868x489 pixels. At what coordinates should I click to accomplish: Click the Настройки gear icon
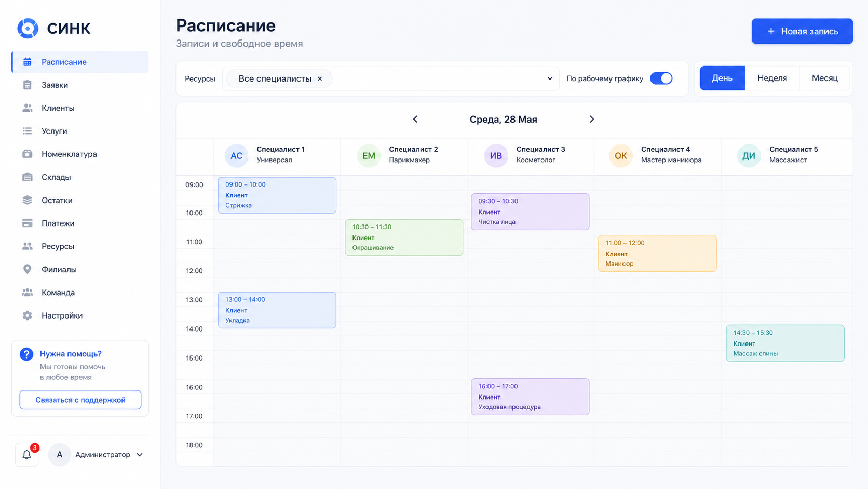[x=28, y=315]
